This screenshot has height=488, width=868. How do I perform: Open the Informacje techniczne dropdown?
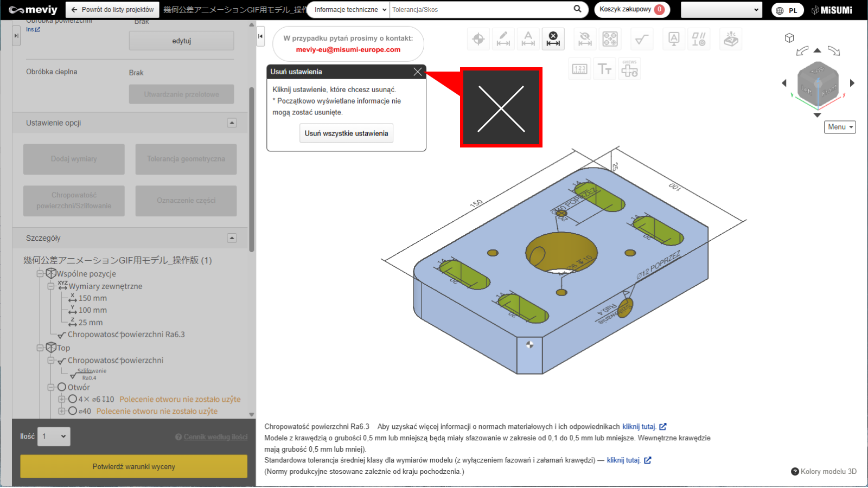pyautogui.click(x=350, y=10)
